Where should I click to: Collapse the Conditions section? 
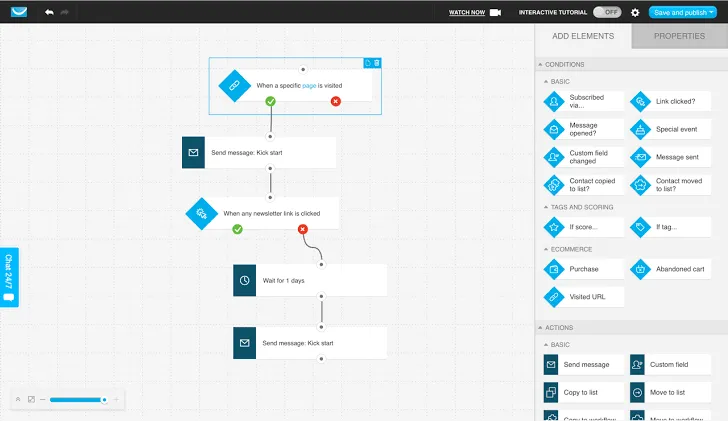(x=542, y=65)
